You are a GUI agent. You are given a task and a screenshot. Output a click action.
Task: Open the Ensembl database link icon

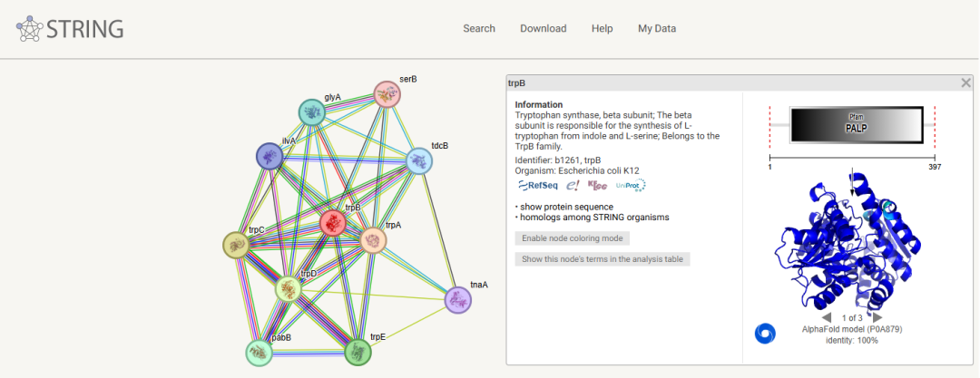(573, 185)
